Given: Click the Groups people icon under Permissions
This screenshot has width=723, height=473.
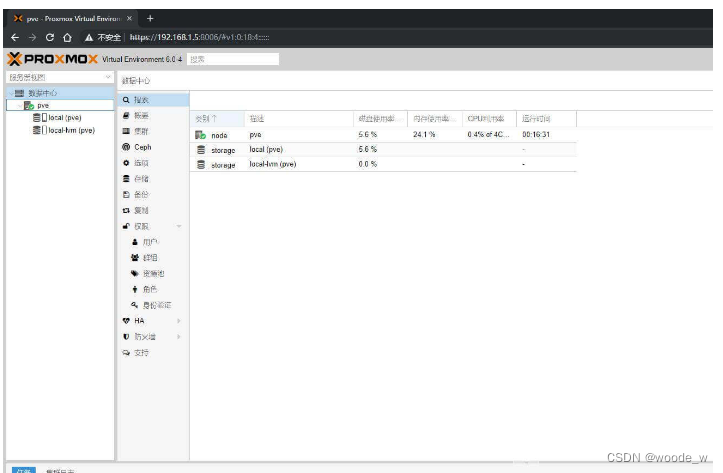Looking at the screenshot, I should click(135, 258).
